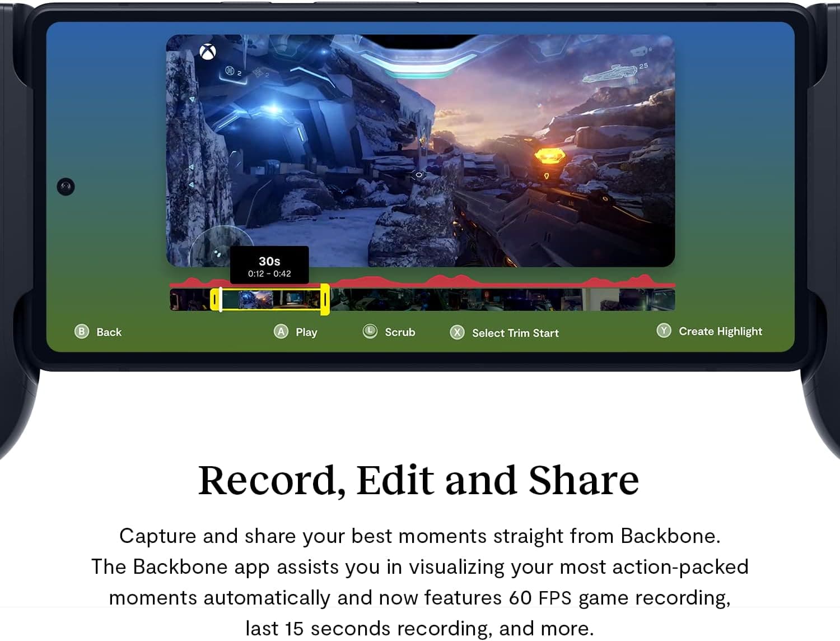840x641 pixels.
Task: Select the Scrub option
Action: tap(400, 332)
